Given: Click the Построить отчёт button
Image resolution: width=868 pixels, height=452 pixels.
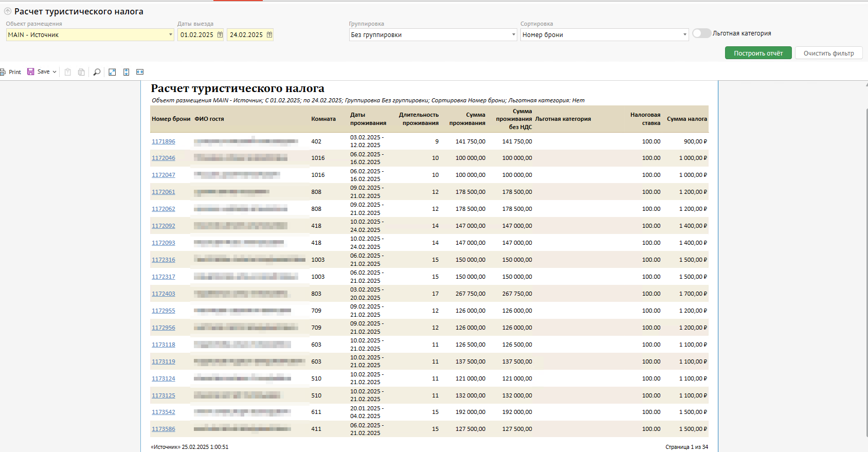Looking at the screenshot, I should click(758, 53).
